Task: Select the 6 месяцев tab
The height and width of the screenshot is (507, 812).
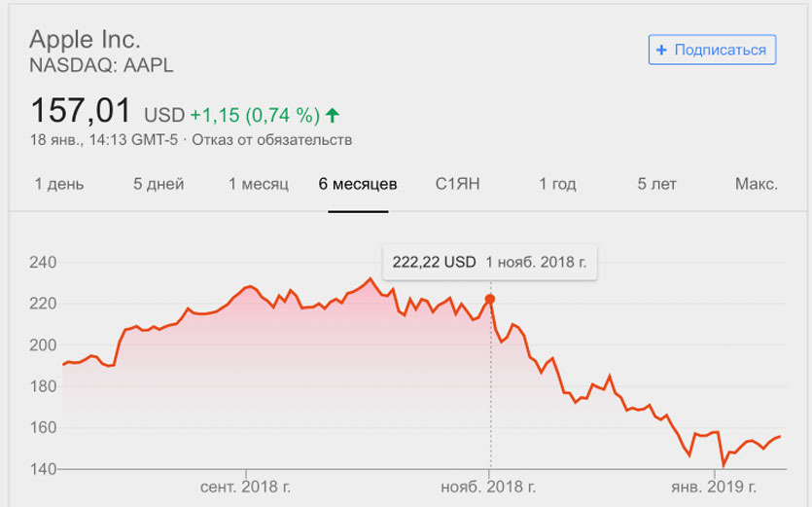Action: click(358, 184)
